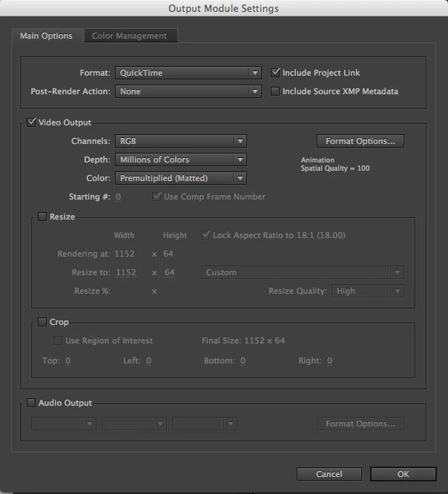Screen dimensions: 448x494
Task: Open the Depth dropdown, Millions of Colors
Action: click(181, 159)
